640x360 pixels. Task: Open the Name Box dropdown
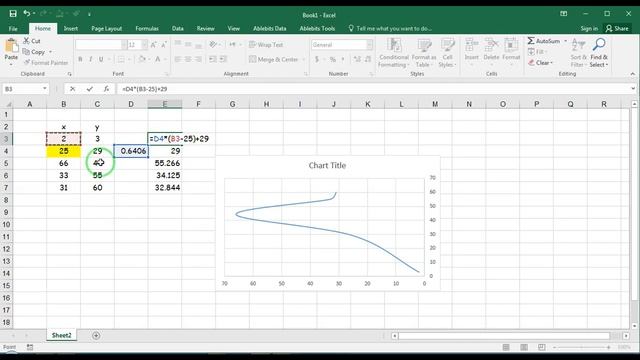point(44,89)
